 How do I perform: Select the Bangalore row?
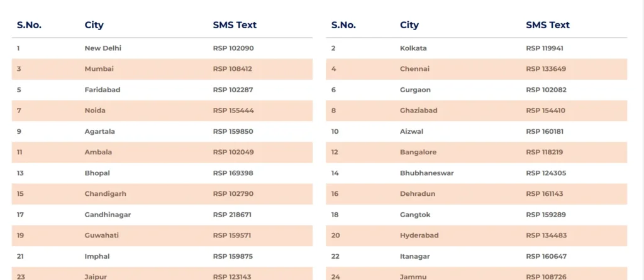(x=477, y=152)
